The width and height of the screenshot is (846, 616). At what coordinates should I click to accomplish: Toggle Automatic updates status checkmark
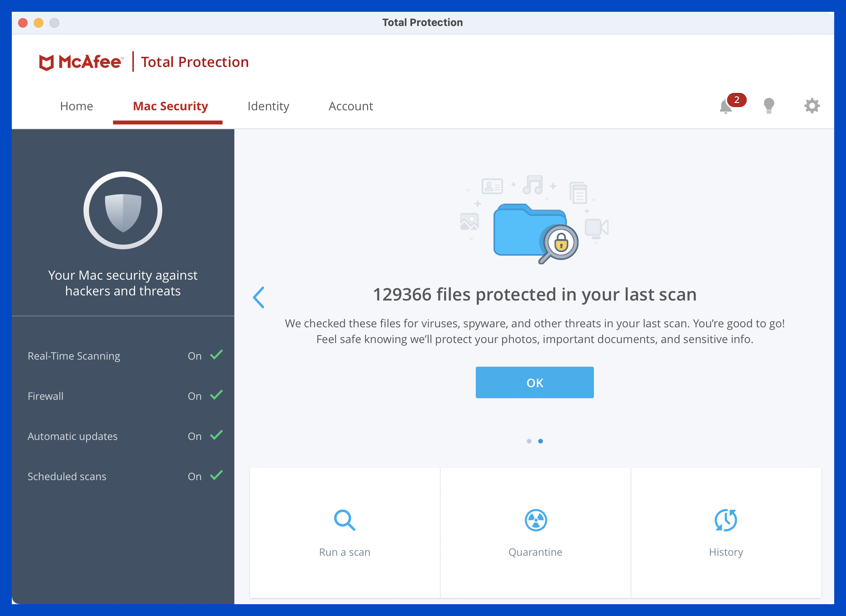[217, 435]
